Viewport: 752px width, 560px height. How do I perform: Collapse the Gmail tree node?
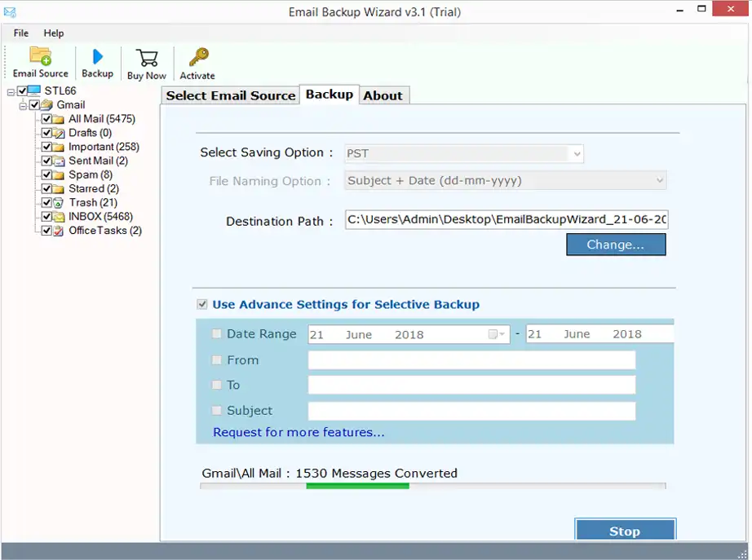[23, 105]
